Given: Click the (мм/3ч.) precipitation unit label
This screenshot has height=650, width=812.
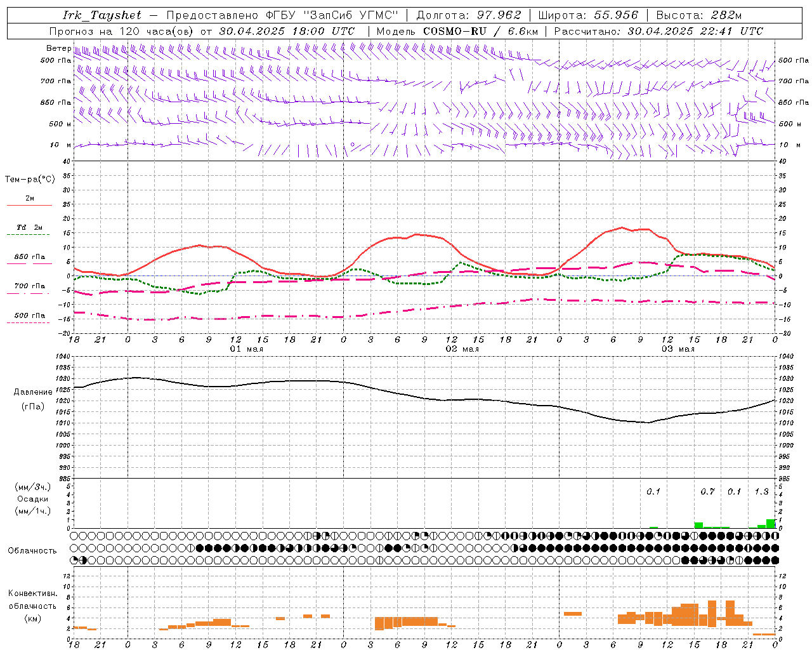Looking at the screenshot, I should click(32, 487).
